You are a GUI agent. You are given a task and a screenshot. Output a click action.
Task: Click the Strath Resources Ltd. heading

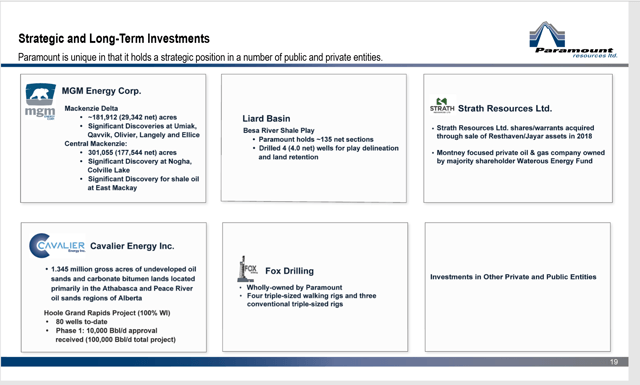[505, 108]
